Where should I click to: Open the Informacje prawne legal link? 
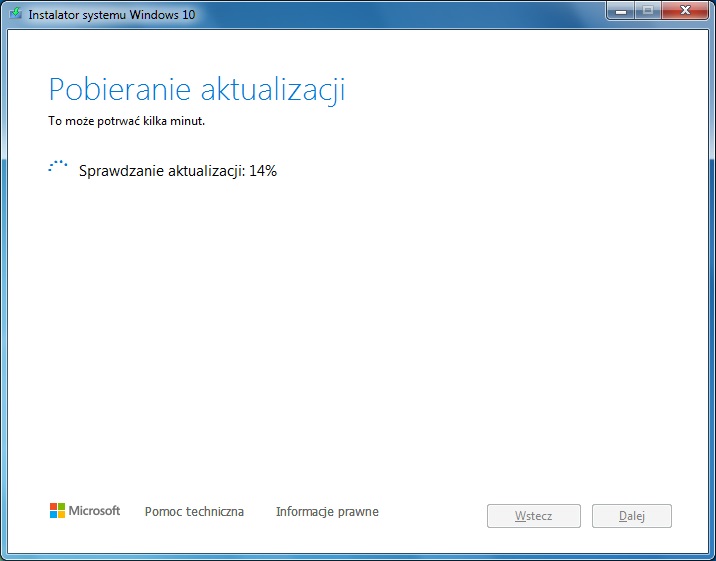pos(327,512)
